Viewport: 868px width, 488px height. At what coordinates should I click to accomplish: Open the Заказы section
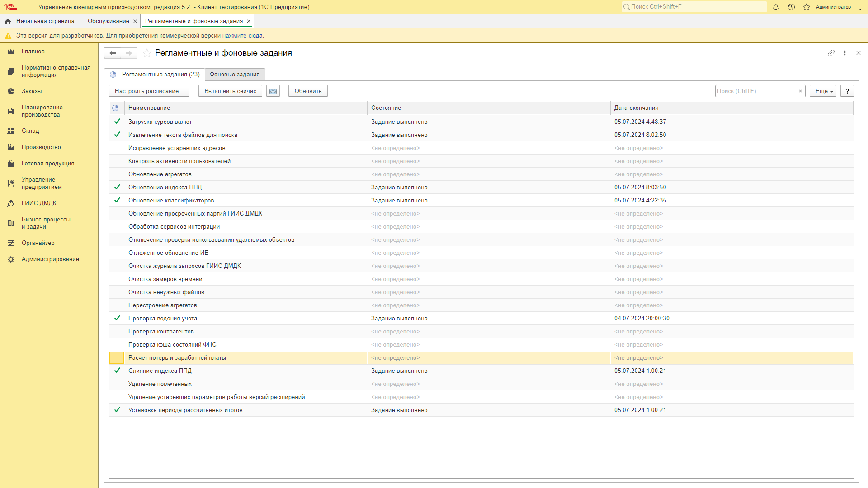[x=49, y=91]
